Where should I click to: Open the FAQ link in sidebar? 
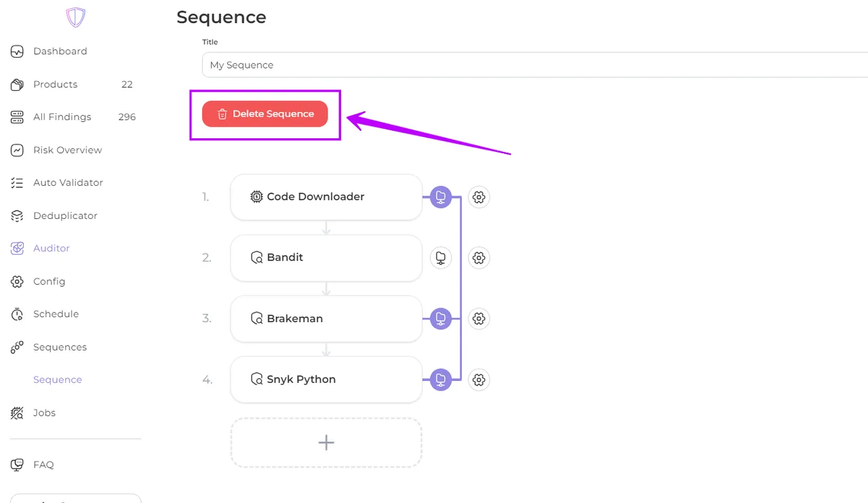click(43, 465)
